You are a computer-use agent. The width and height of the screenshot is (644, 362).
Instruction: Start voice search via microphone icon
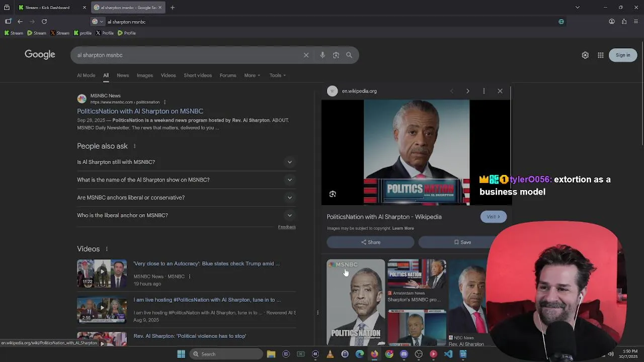(323, 55)
